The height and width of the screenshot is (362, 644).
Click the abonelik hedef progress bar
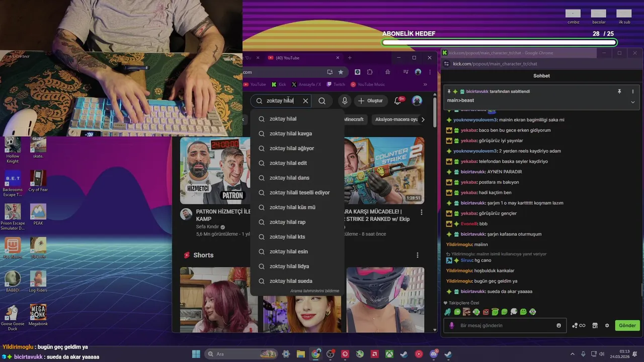coord(499,42)
